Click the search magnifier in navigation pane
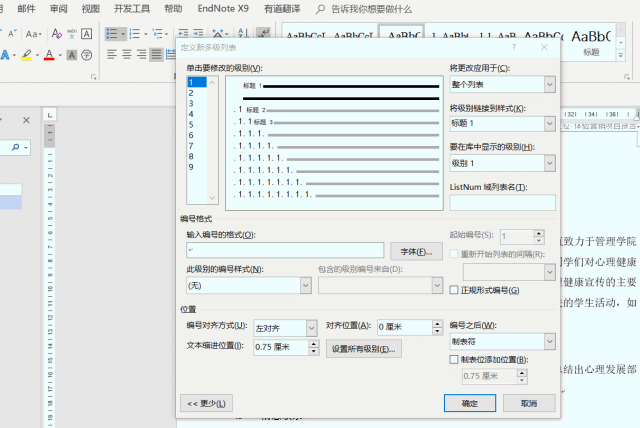The height and width of the screenshot is (428, 640). pyautogui.click(x=16, y=147)
